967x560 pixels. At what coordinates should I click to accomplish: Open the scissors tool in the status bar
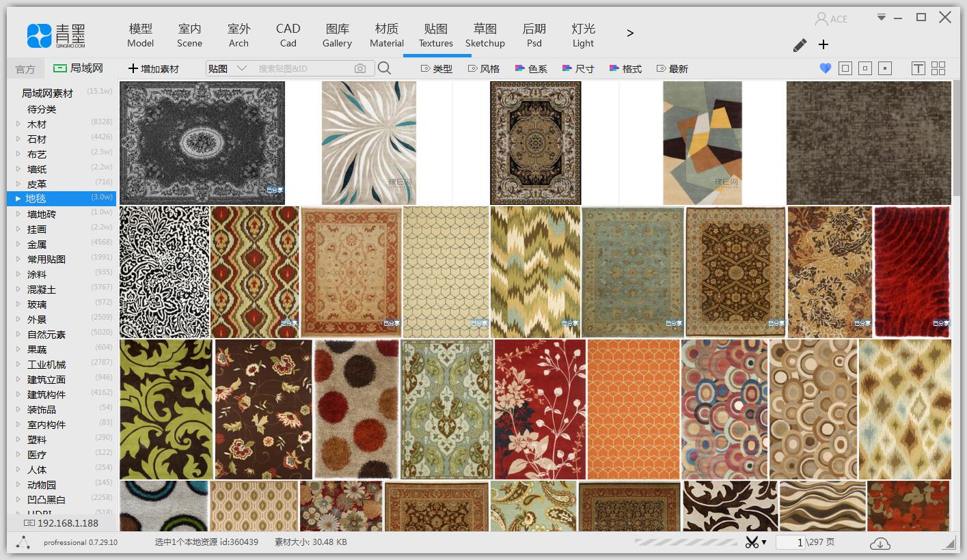click(752, 542)
